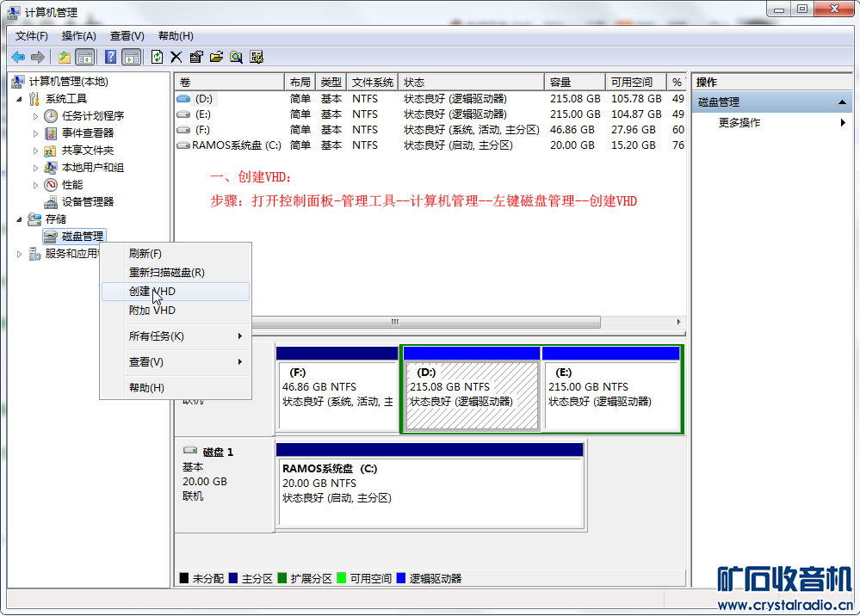The width and height of the screenshot is (860, 616).
Task: Select the (E:) volume row in list
Action: point(430,114)
